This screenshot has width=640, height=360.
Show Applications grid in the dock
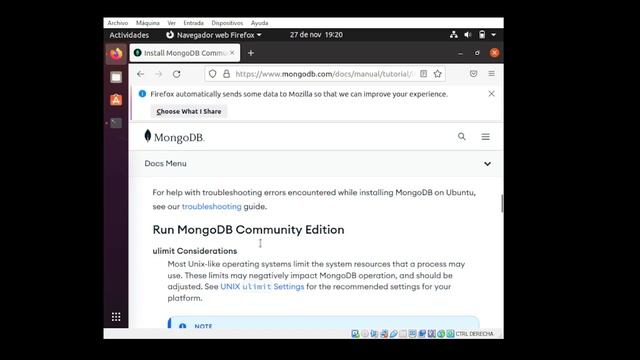[116, 317]
